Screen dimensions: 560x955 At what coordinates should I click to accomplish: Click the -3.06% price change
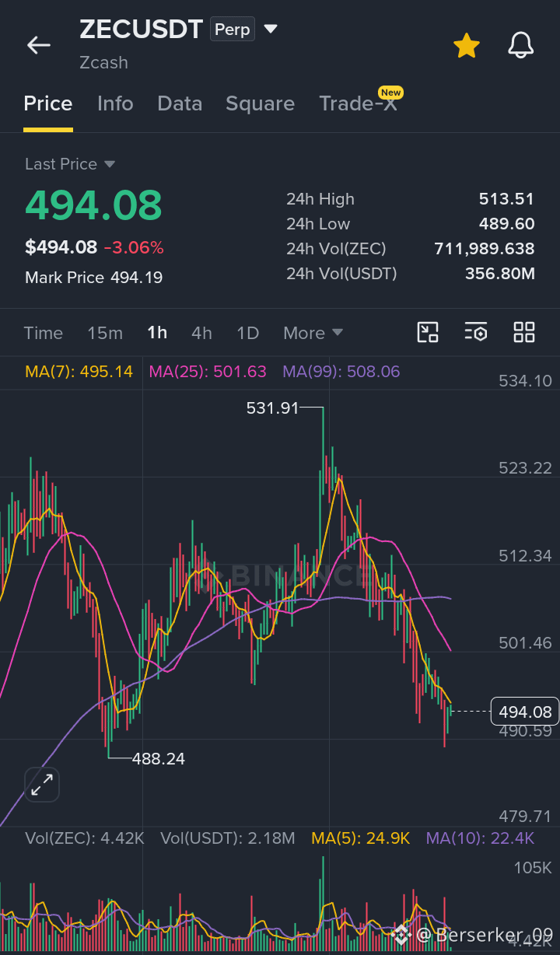[134, 248]
